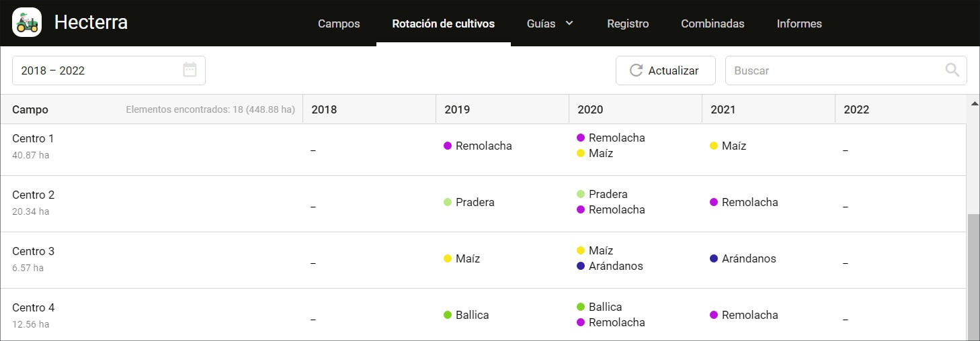Click the Hecterra tractor logo icon
This screenshot has height=341, width=980.
click(27, 22)
